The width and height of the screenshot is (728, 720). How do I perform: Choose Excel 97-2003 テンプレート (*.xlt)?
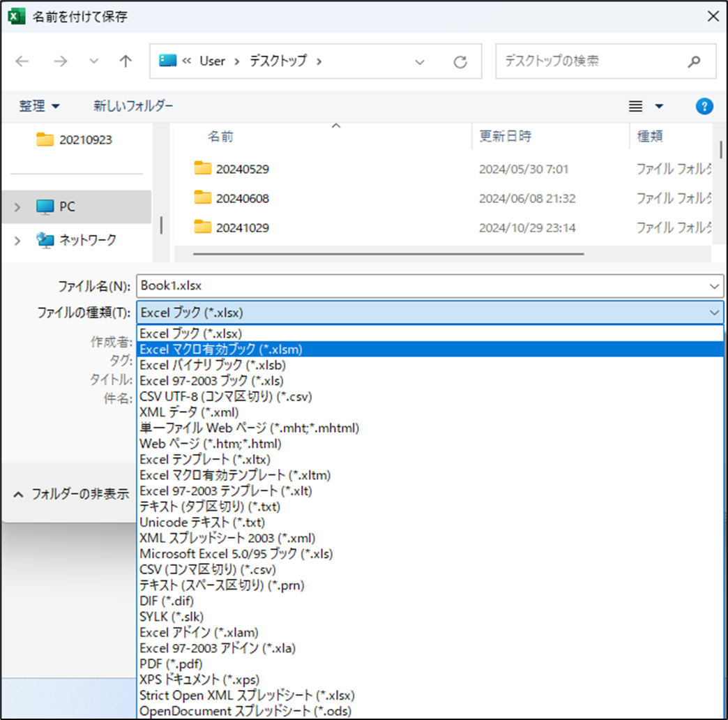point(430,491)
